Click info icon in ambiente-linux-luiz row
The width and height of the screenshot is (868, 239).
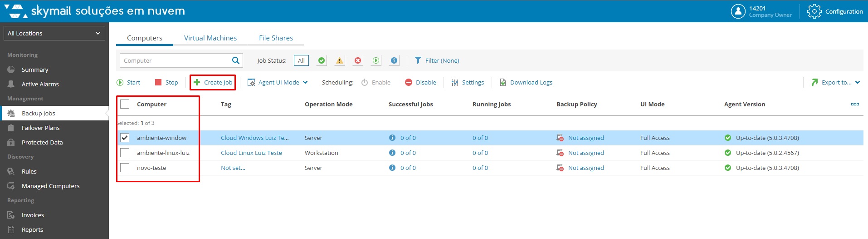392,153
